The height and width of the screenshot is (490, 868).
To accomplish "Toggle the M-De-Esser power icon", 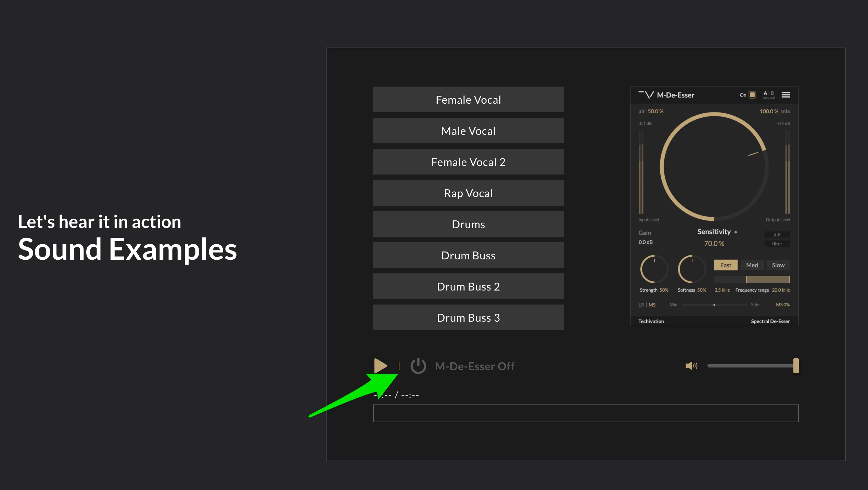I will (x=418, y=366).
